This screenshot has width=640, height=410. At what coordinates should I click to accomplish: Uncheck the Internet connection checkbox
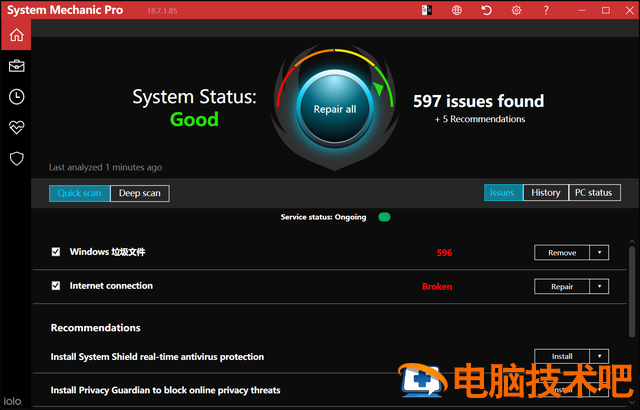tap(56, 286)
